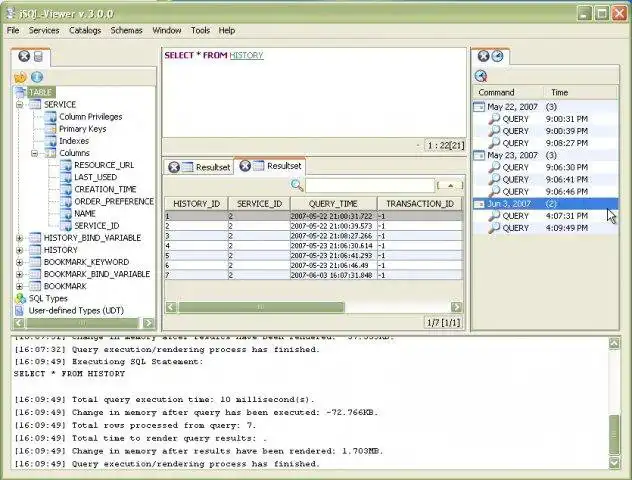Click the resultset filter text field

pos(369,185)
